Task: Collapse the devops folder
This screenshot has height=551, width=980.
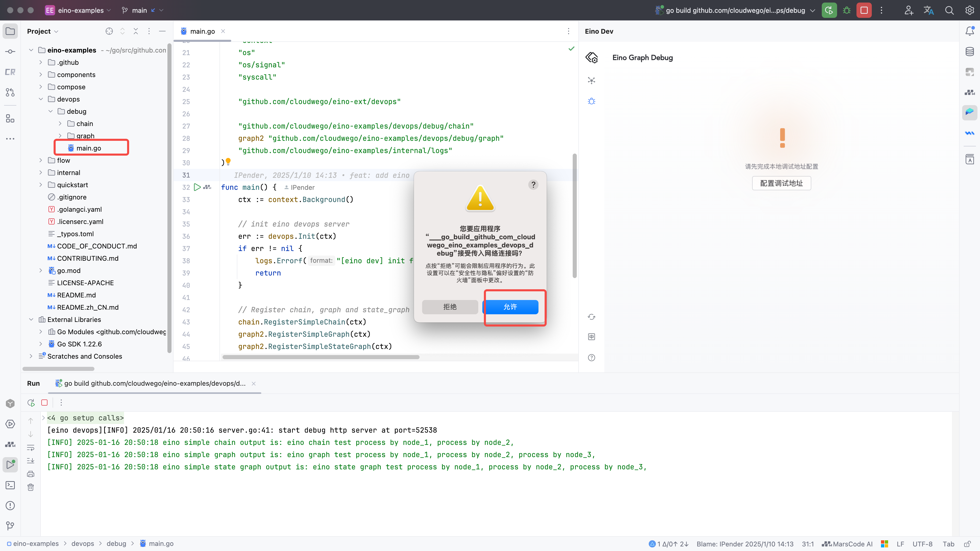Action: 41,99
